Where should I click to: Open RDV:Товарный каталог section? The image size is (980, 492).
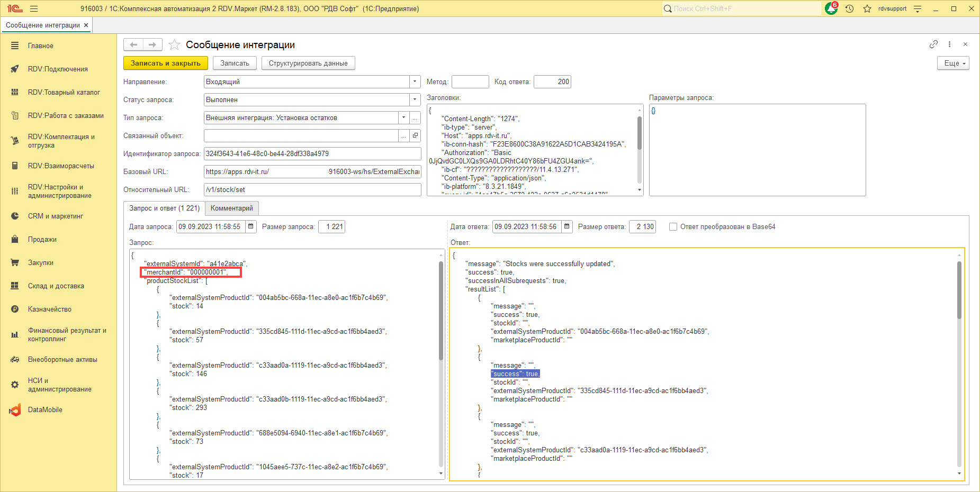pos(64,92)
